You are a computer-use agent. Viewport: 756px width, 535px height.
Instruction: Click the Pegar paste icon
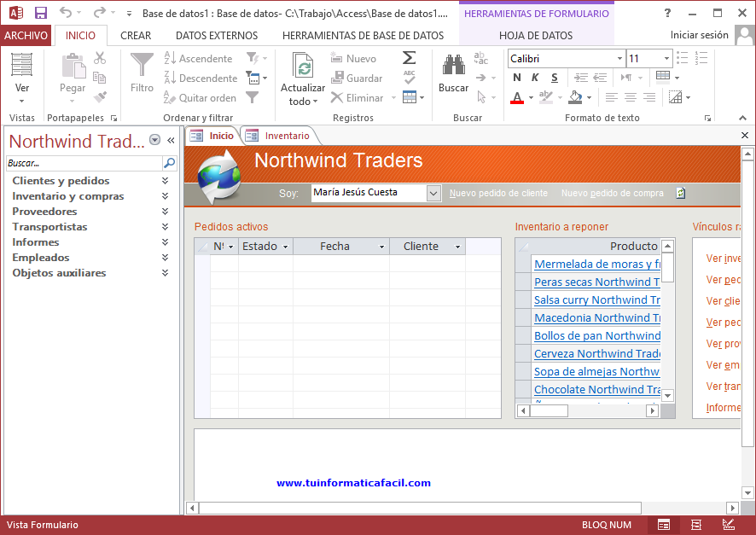73,66
